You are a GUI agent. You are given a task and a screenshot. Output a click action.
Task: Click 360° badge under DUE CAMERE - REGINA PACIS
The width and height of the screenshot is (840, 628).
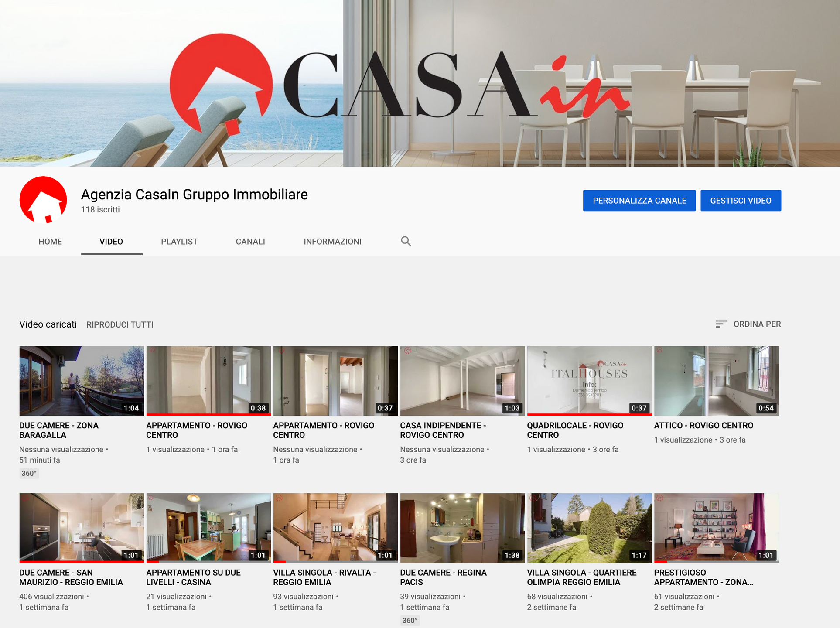coord(410,620)
